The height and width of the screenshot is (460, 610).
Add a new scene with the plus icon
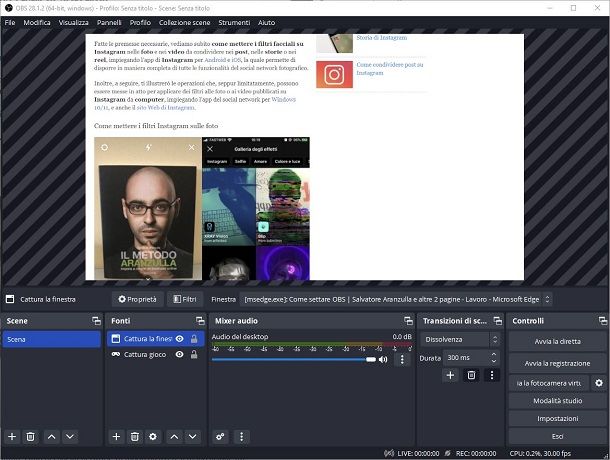click(12, 437)
